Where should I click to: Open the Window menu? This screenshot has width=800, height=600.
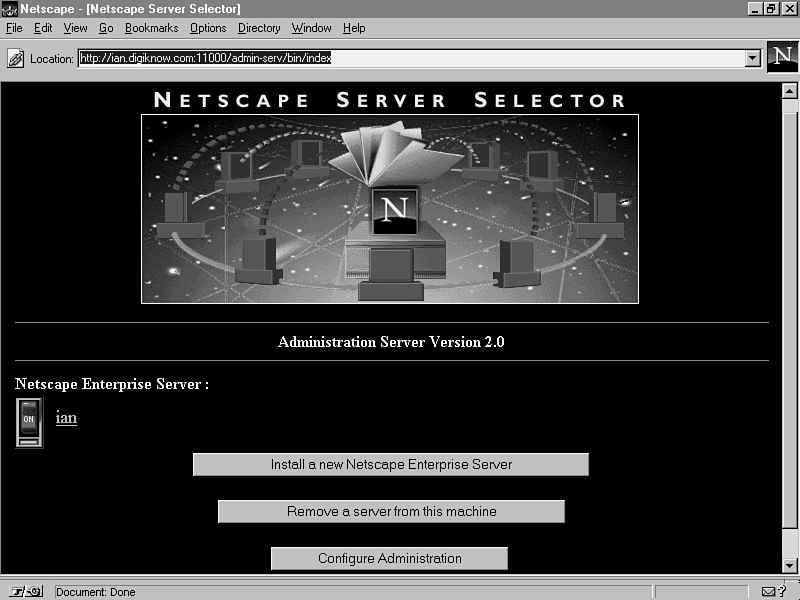[x=311, y=28]
